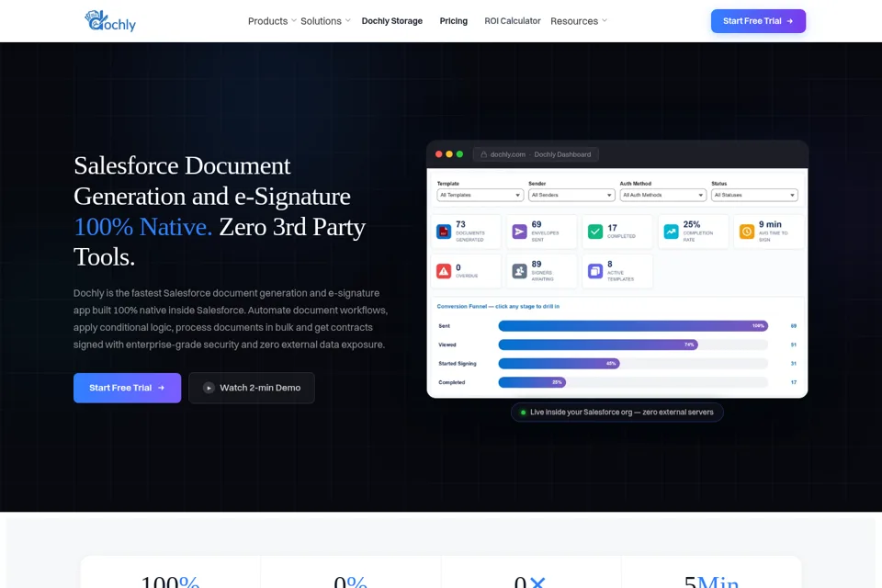Image resolution: width=882 pixels, height=588 pixels.
Task: Click the Dochly logo
Action: pos(110,21)
